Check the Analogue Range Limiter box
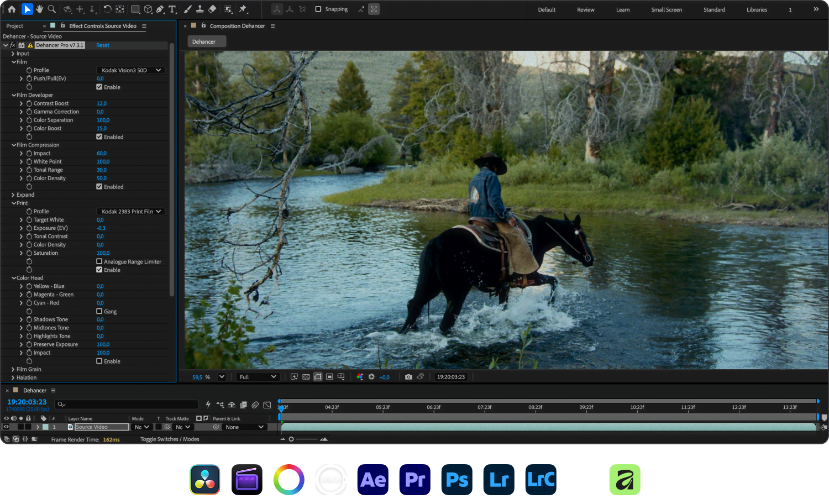829x504 pixels. pyautogui.click(x=99, y=261)
